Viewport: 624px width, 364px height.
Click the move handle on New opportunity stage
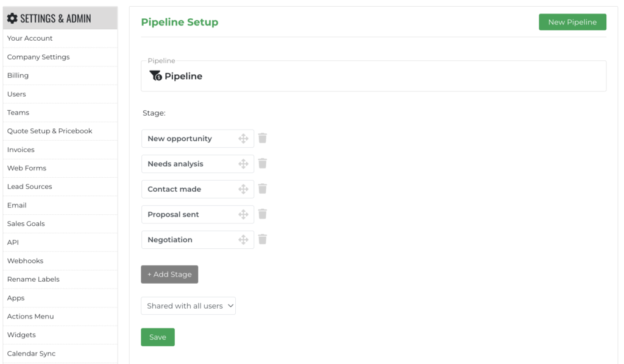pos(244,138)
